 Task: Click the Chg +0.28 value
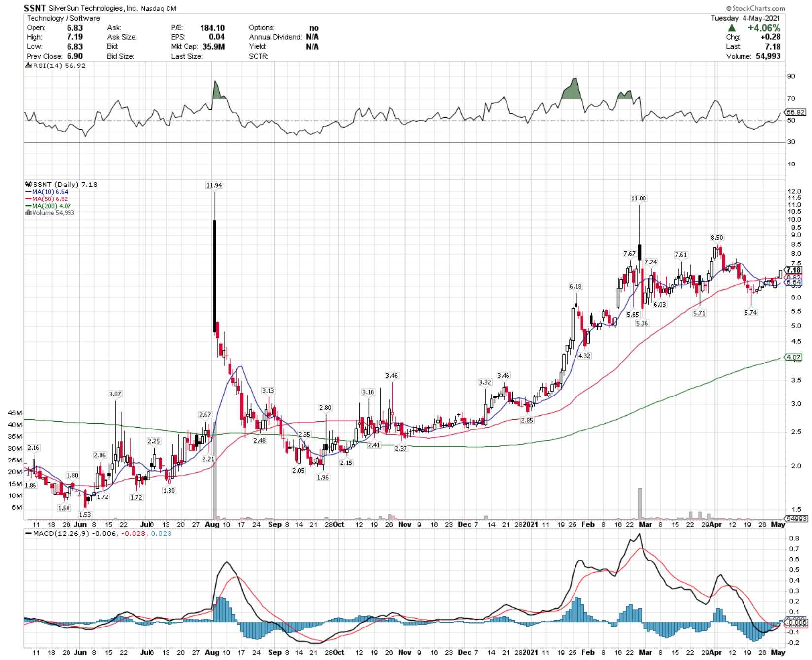pyautogui.click(x=770, y=37)
